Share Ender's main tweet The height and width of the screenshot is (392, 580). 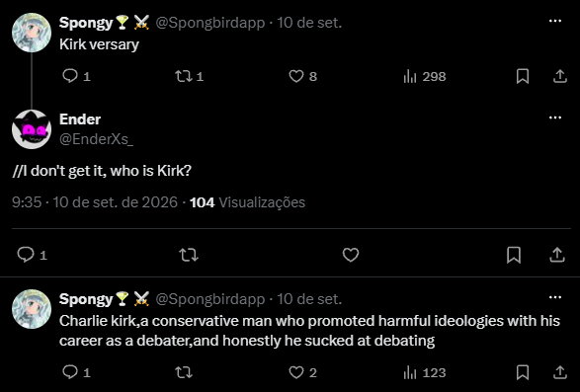[557, 255]
